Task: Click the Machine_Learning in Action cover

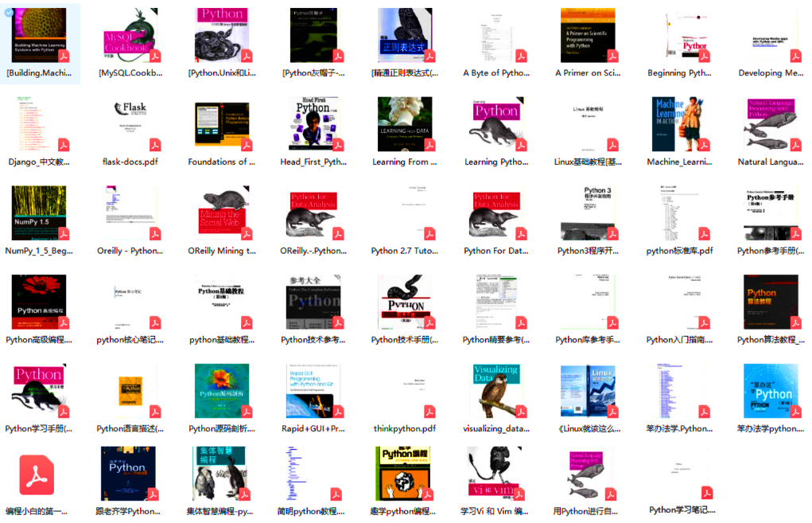Action: click(679, 124)
